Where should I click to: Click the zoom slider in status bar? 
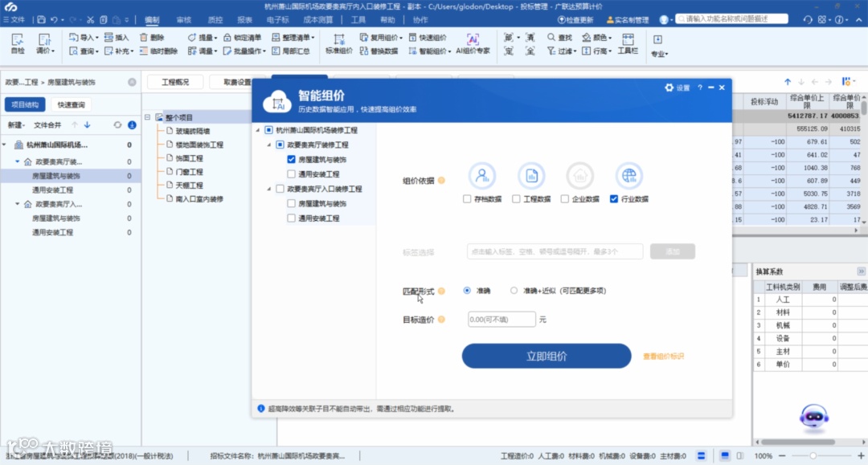click(813, 455)
